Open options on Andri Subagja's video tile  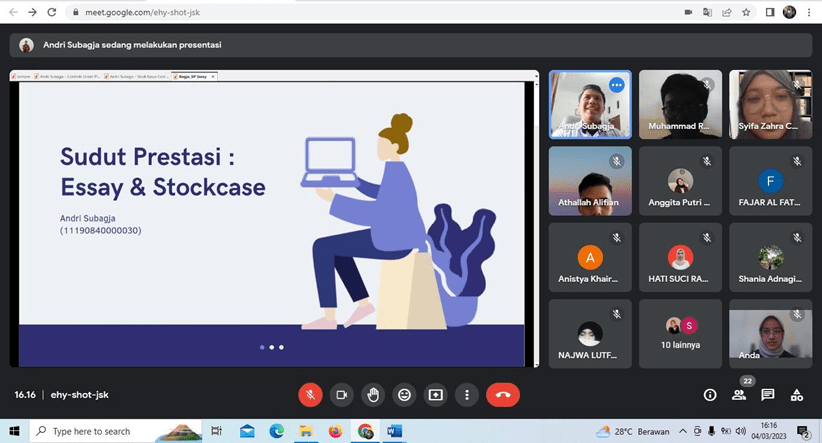pyautogui.click(x=616, y=85)
